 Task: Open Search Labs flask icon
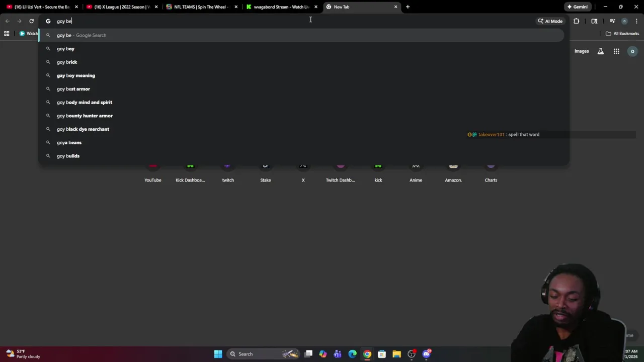point(601,51)
